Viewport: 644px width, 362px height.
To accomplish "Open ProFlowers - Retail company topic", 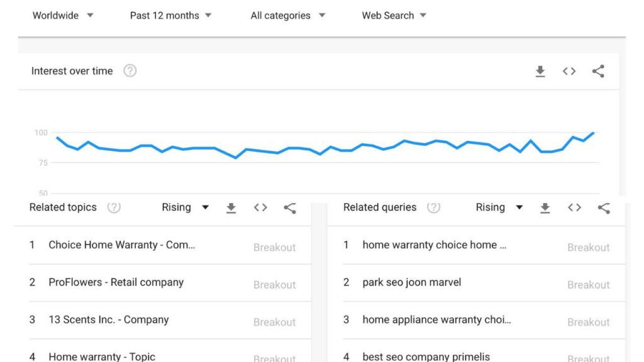I will [116, 282].
